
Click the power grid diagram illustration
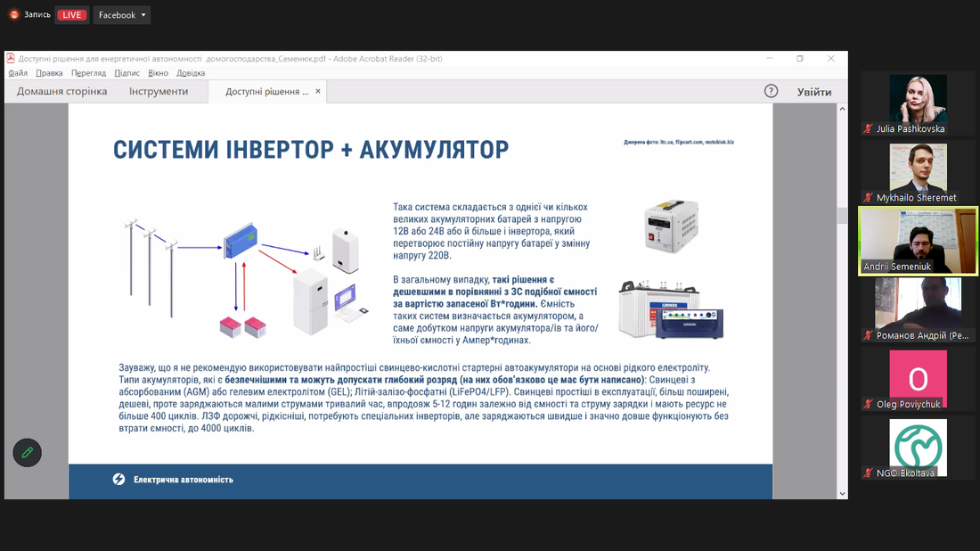pos(248,278)
